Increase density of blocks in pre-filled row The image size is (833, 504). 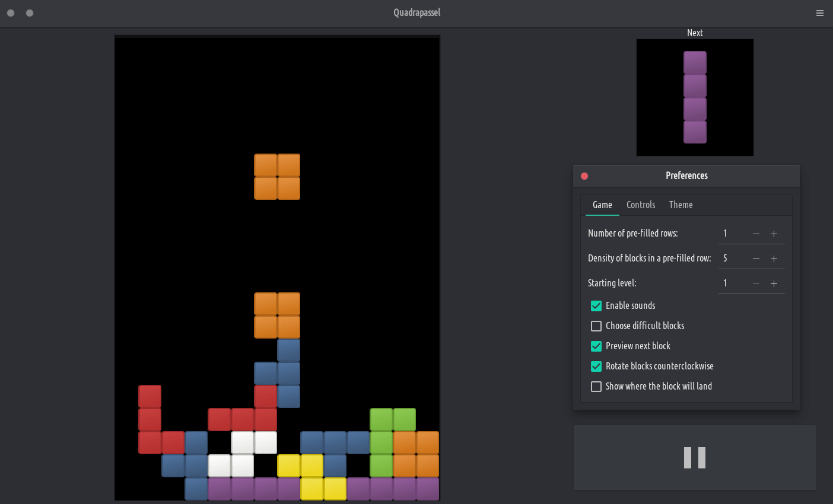[x=774, y=259]
